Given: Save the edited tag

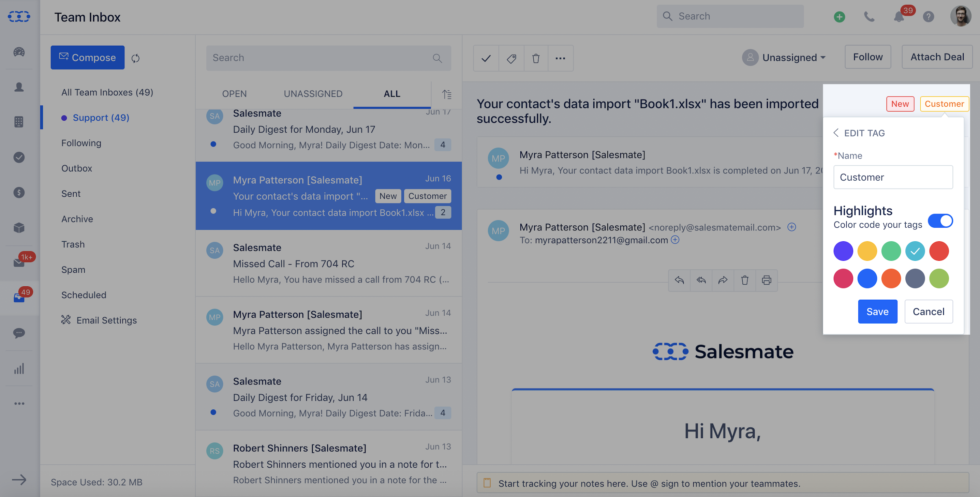Looking at the screenshot, I should pos(877,312).
